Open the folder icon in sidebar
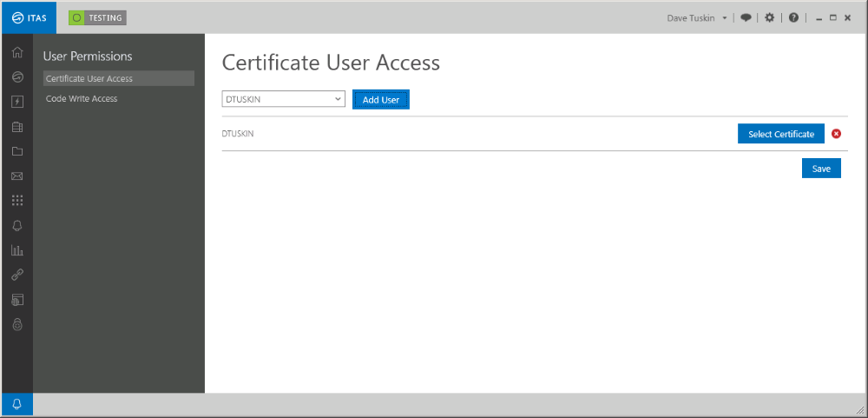Viewport: 868px width, 418px height. click(17, 151)
